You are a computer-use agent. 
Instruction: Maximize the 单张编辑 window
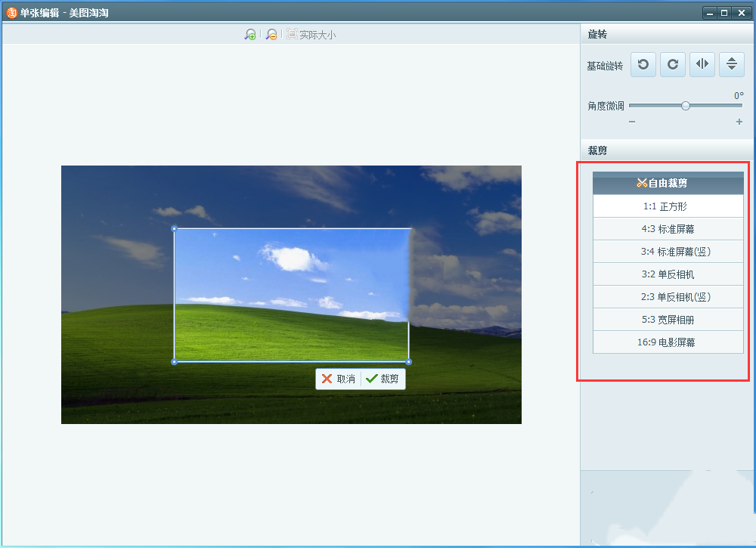(724, 13)
